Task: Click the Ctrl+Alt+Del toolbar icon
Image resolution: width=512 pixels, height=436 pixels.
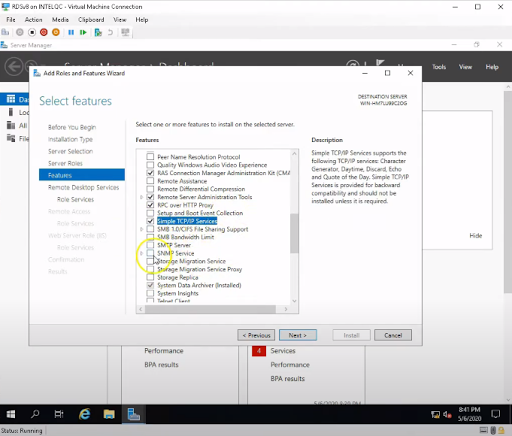Action: [x=5, y=32]
